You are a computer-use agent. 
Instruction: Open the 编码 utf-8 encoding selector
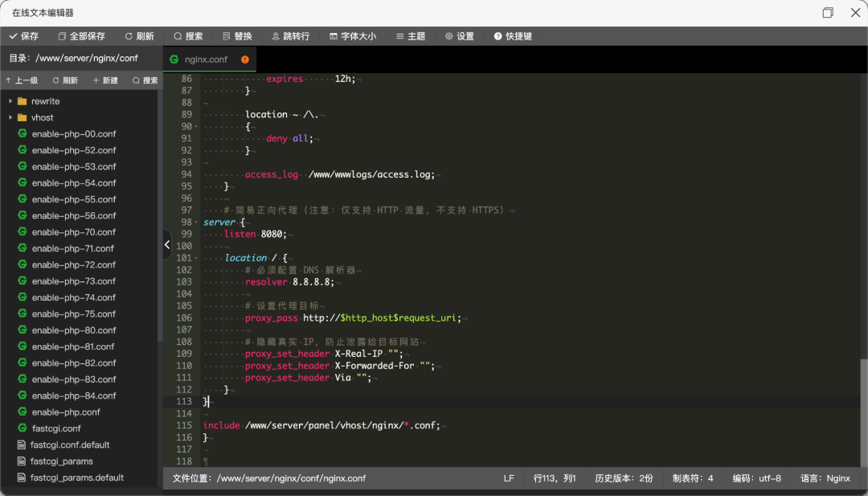756,478
